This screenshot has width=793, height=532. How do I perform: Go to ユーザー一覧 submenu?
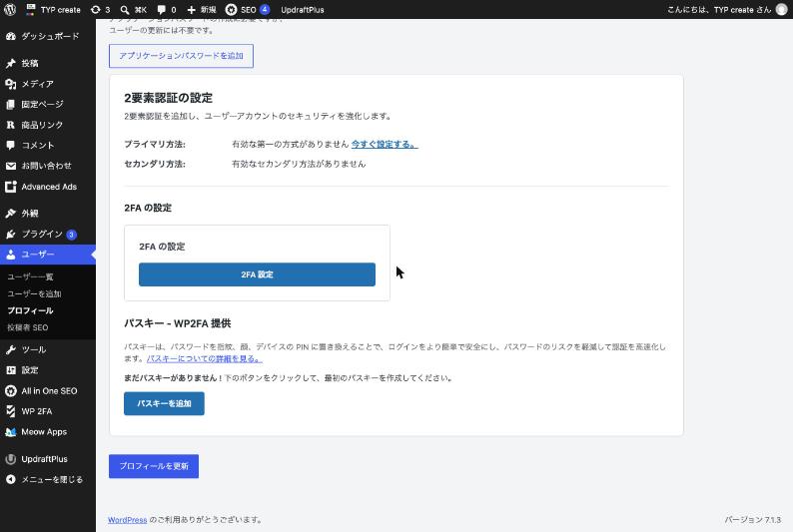click(30, 276)
